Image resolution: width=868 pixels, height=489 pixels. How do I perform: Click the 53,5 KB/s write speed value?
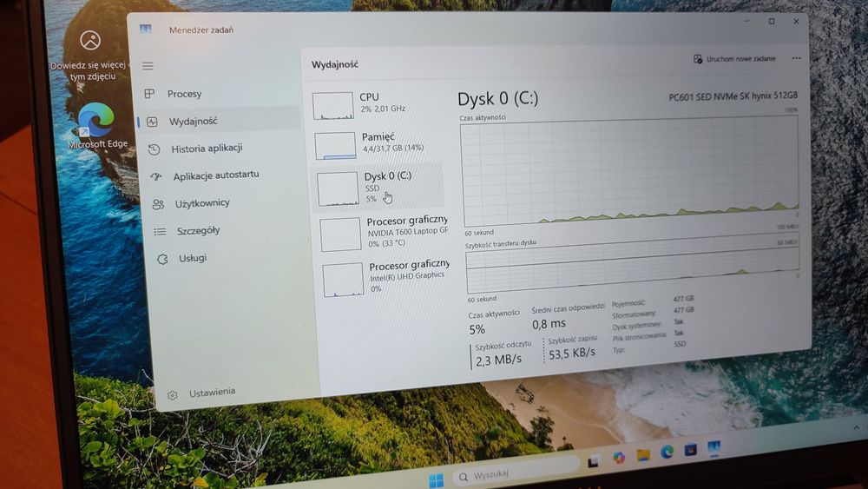572,353
